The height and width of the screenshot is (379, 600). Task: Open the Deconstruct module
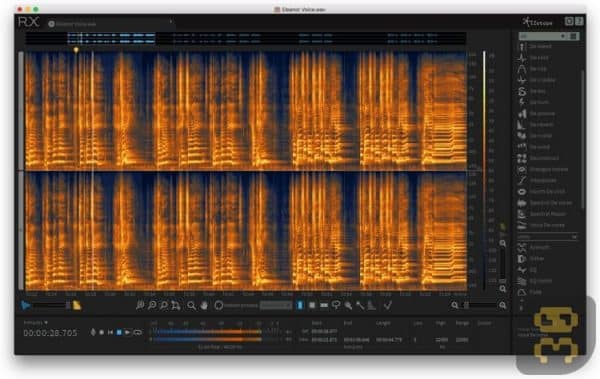coord(538,158)
